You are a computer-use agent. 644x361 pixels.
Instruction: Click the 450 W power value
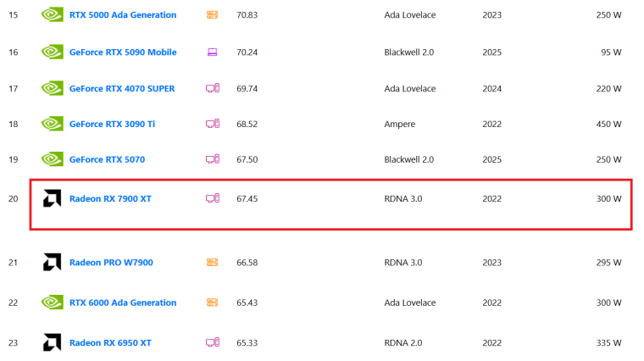click(x=608, y=124)
